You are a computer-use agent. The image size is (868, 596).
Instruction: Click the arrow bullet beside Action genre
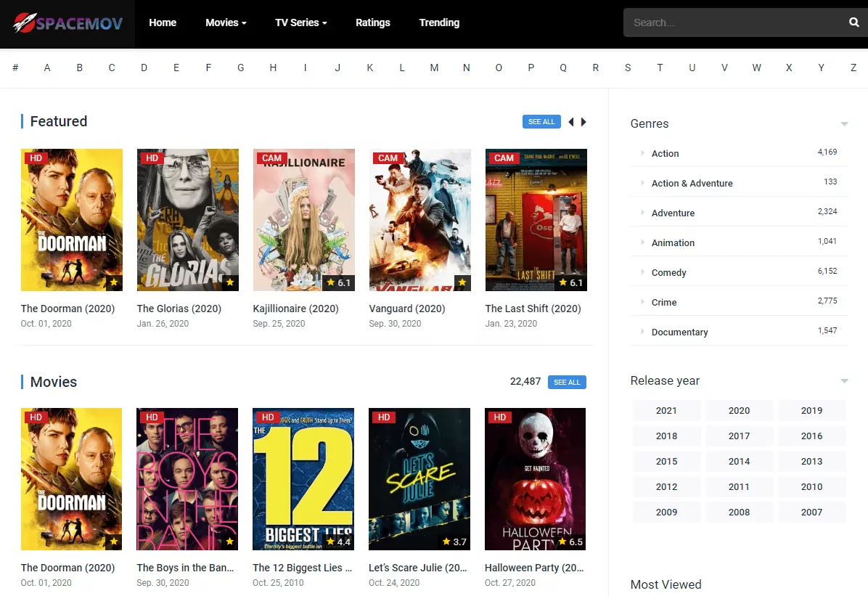[x=642, y=153]
